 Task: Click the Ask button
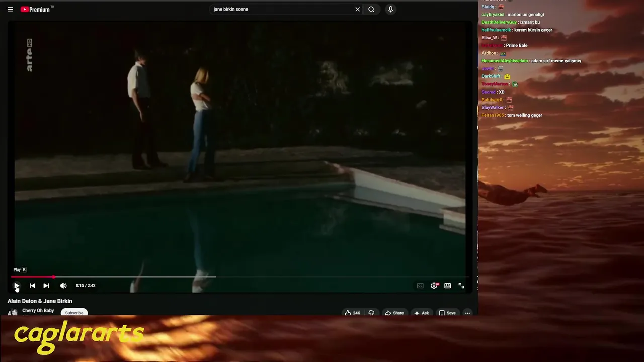[421, 313]
